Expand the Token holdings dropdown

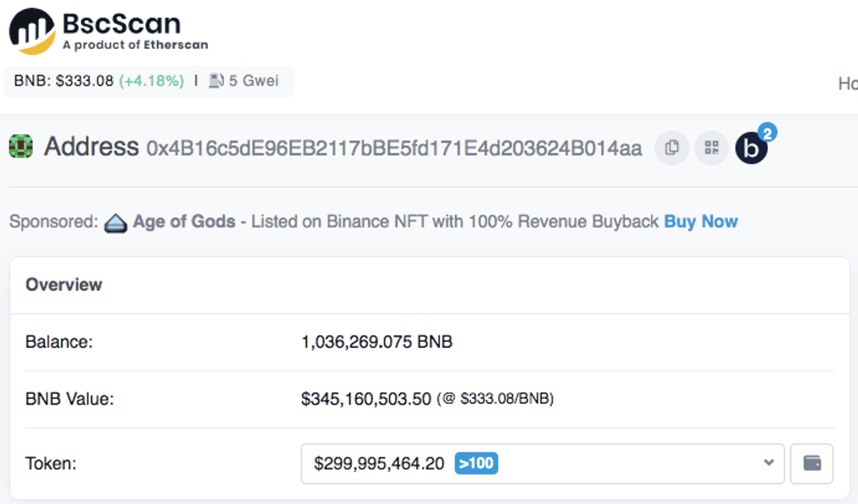tap(543, 464)
